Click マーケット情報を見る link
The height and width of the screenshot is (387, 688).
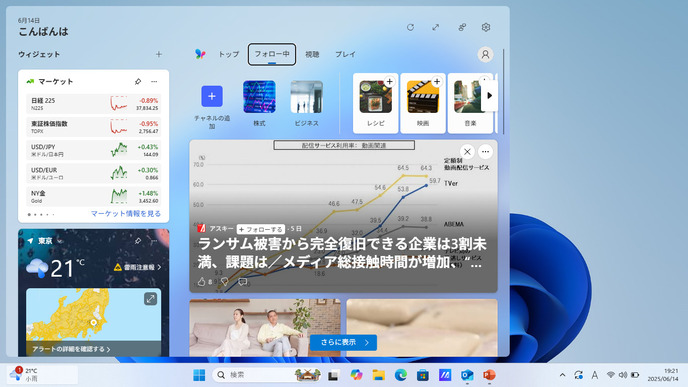click(125, 214)
